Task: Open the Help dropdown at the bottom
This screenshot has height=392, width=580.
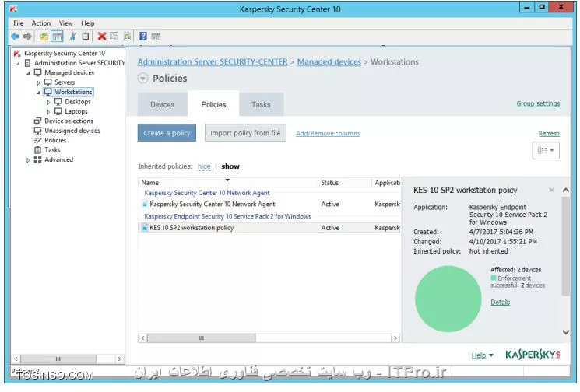Action: pos(483,355)
